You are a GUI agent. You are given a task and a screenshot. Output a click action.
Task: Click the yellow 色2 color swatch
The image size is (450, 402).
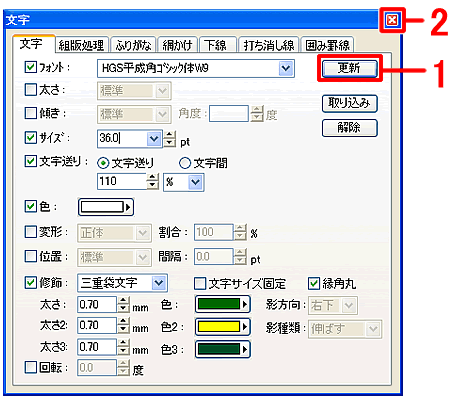point(219,326)
